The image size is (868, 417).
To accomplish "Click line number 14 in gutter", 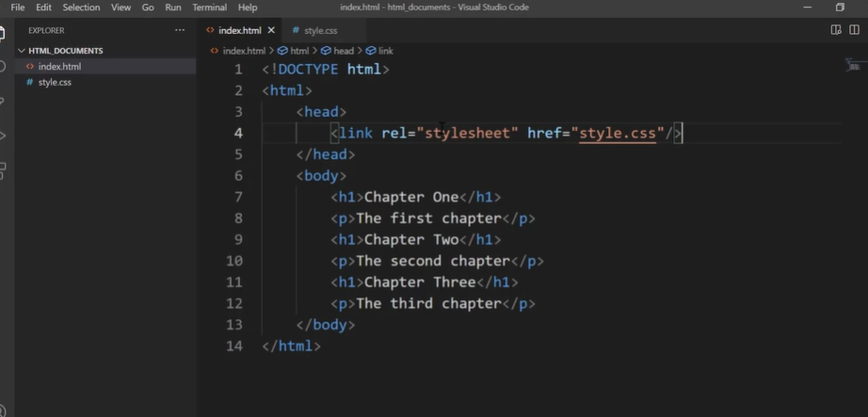I will coord(234,346).
